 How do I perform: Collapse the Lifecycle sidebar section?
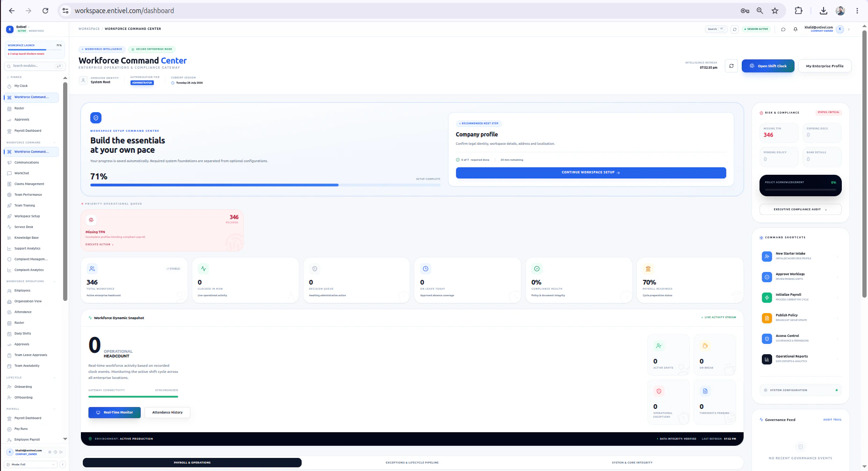tap(55, 378)
